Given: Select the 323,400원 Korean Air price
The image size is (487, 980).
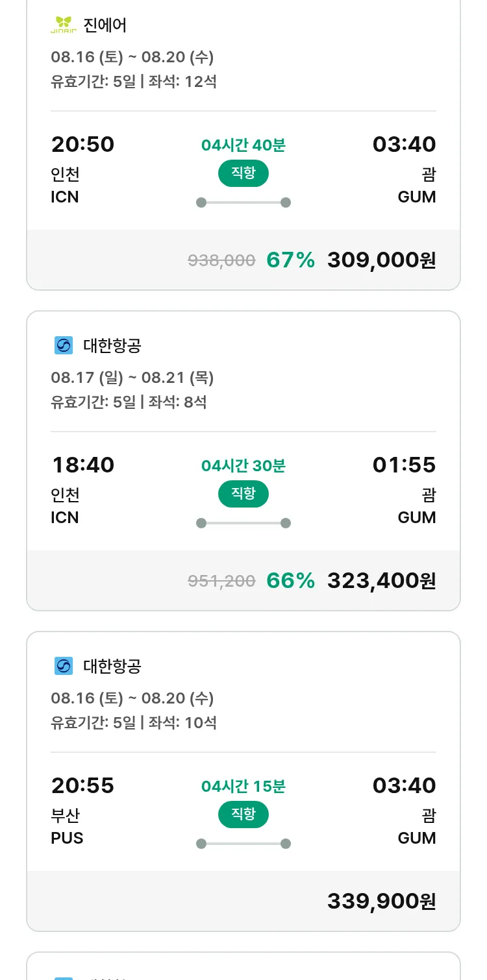Looking at the screenshot, I should click(x=381, y=581).
